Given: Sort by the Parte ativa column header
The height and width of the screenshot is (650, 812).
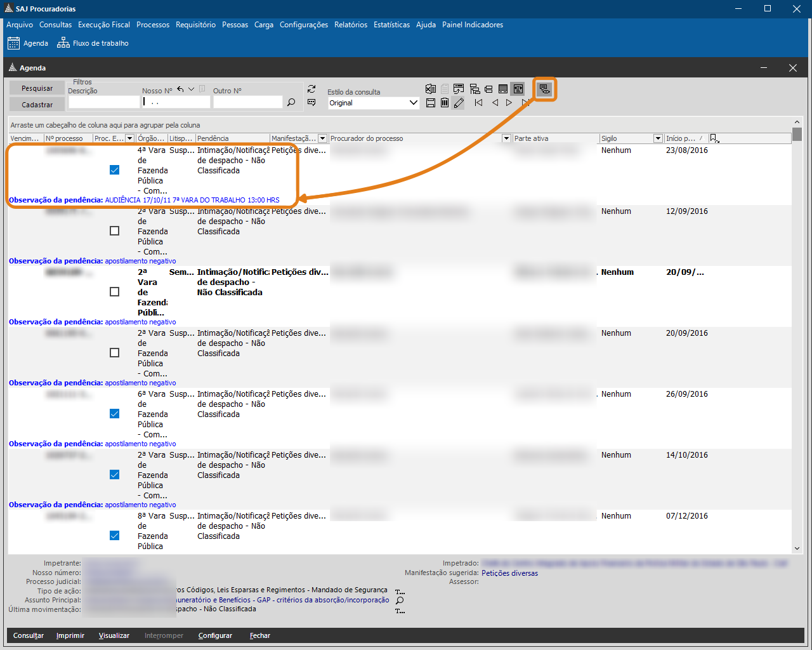Looking at the screenshot, I should pyautogui.click(x=556, y=138).
